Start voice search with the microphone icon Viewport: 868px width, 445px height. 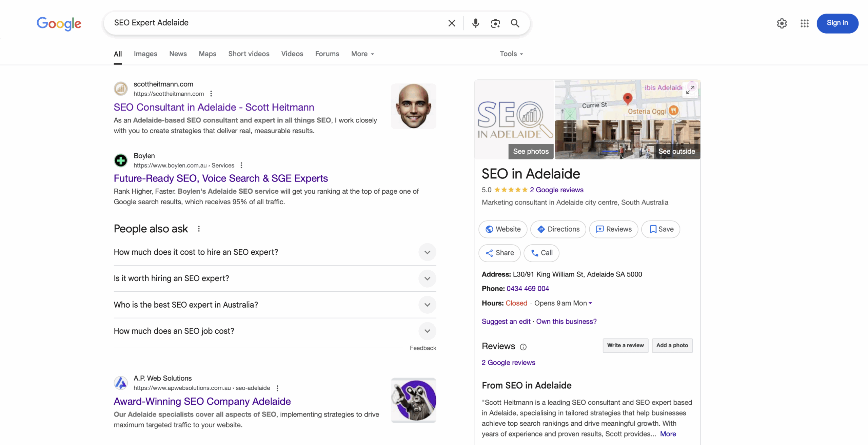click(x=475, y=23)
